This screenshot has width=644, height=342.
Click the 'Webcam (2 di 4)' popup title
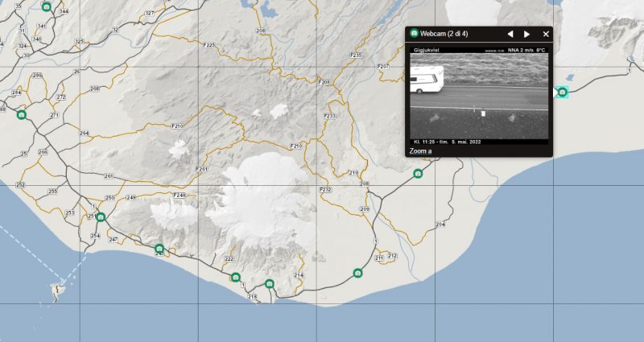(444, 34)
